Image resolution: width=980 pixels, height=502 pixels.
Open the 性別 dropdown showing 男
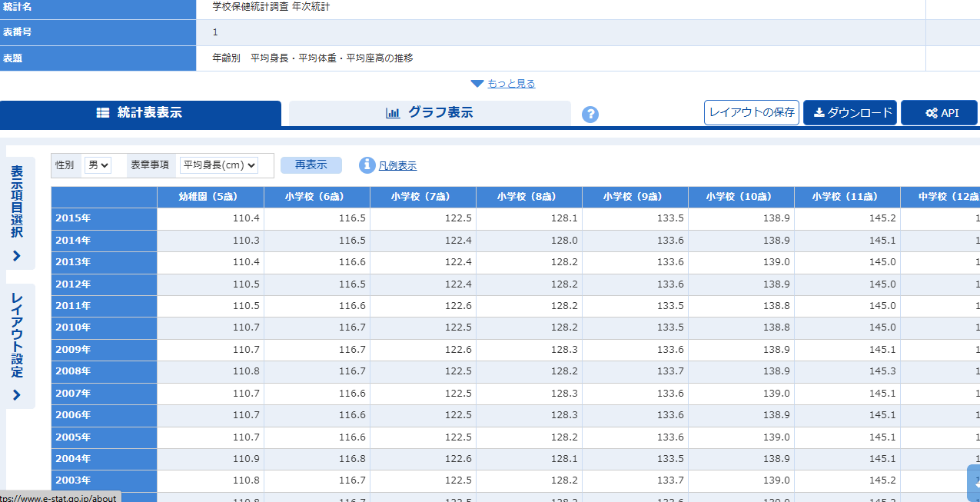pos(98,165)
